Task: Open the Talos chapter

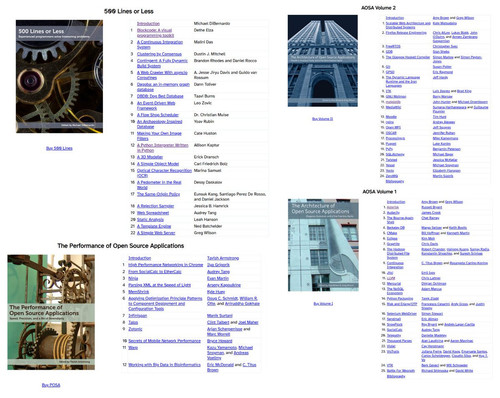Action: [133, 322]
